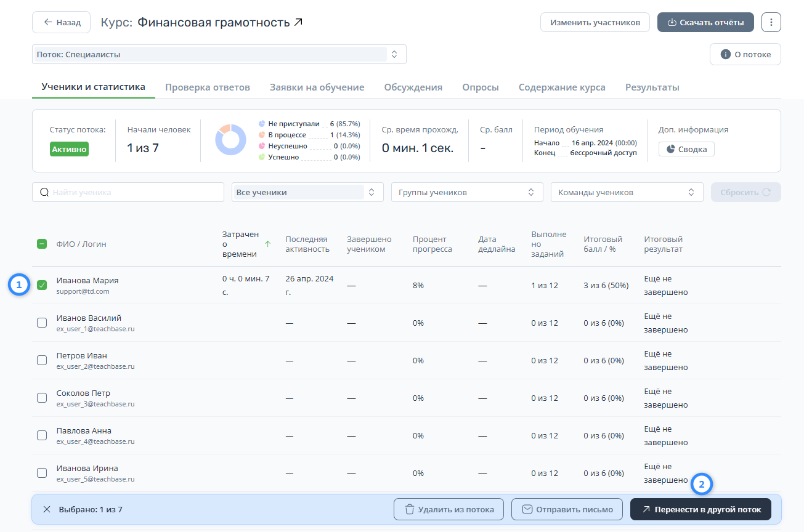Screen dimensions: 804x532
Task: Click the green sort arrow in time column
Action: tap(267, 244)
